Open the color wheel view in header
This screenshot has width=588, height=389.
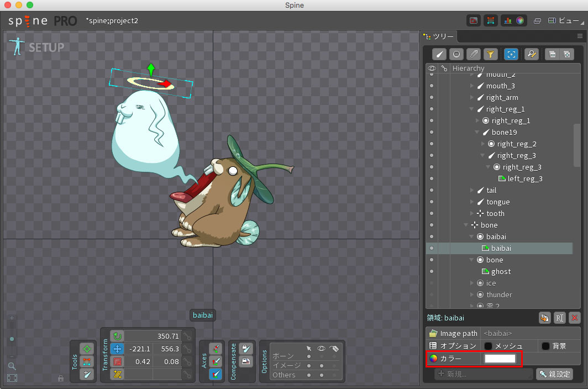pyautogui.click(x=519, y=20)
